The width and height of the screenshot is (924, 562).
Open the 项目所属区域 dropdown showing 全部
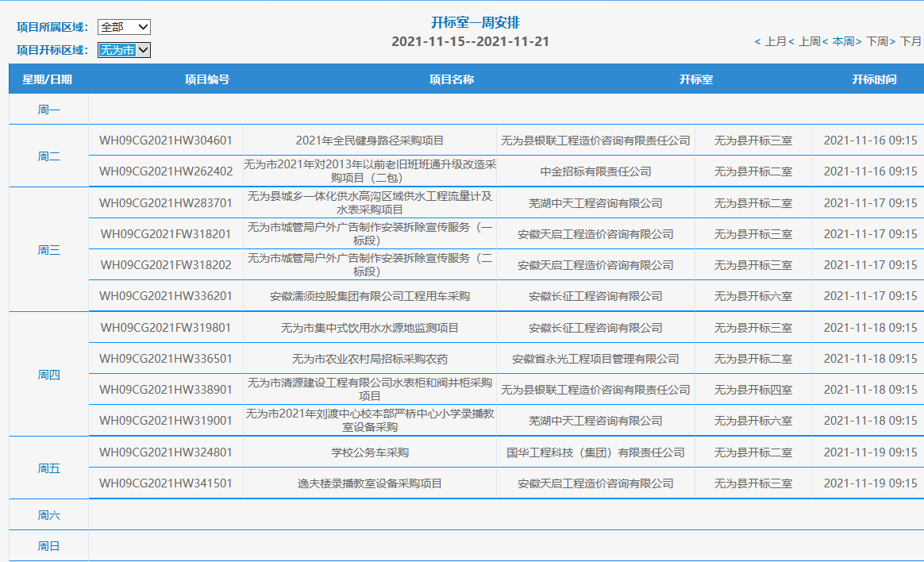[x=124, y=27]
